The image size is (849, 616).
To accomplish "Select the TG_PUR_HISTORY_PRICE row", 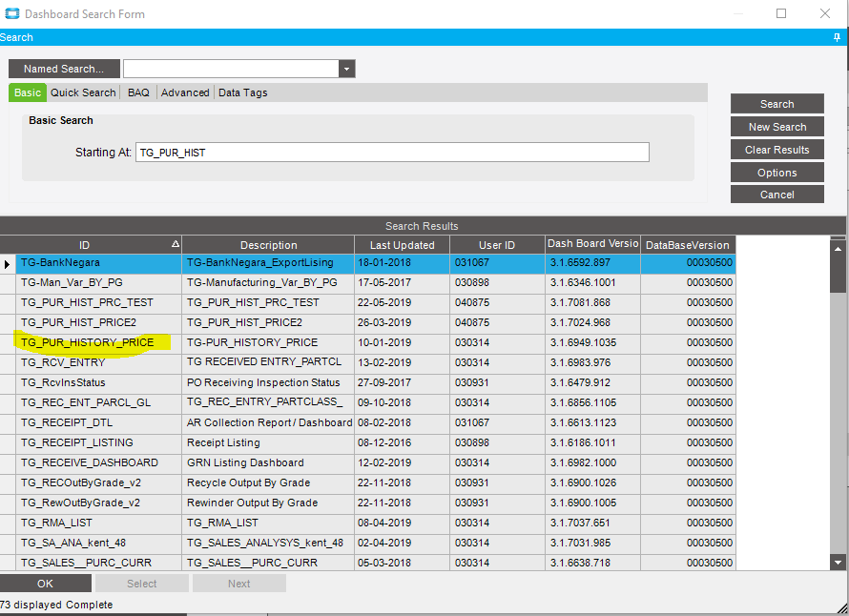I will (x=88, y=342).
